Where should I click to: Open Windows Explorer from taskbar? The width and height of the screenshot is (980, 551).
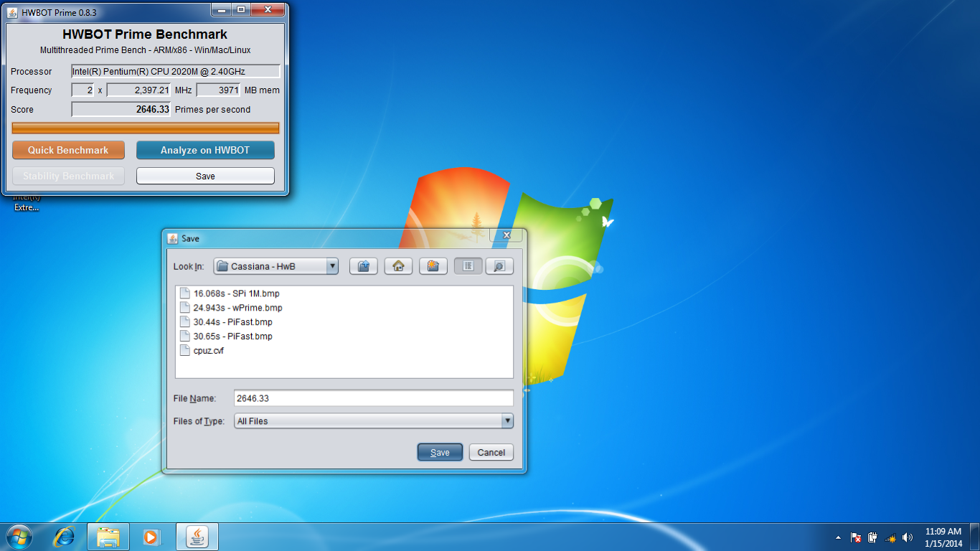108,537
